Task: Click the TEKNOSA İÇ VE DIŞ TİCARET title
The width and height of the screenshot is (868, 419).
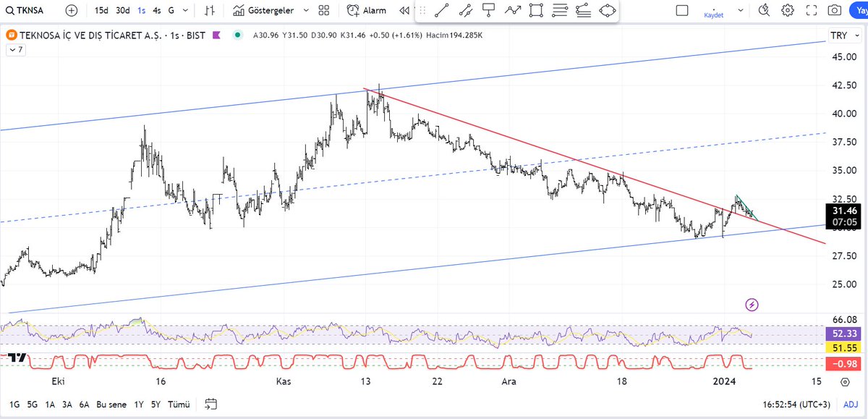Action: point(92,35)
